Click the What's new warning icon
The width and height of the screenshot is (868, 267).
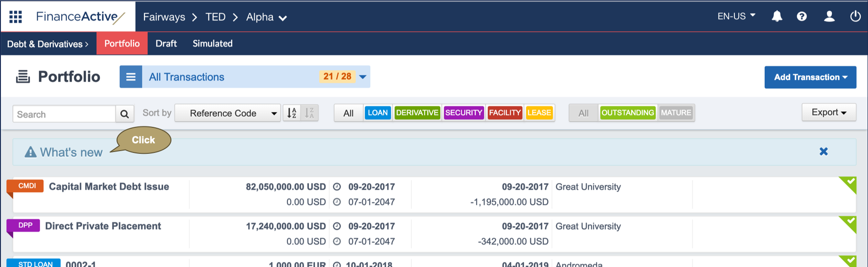(x=30, y=152)
